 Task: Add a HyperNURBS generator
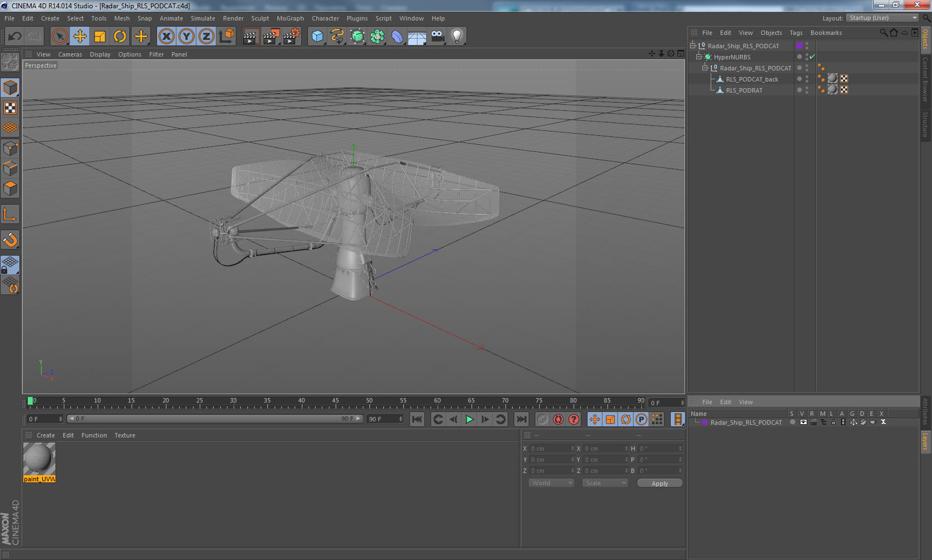pos(357,37)
